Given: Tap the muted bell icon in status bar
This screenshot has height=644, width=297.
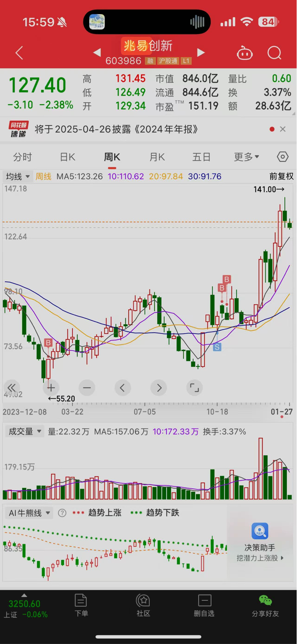Looking at the screenshot, I should pos(62,22).
